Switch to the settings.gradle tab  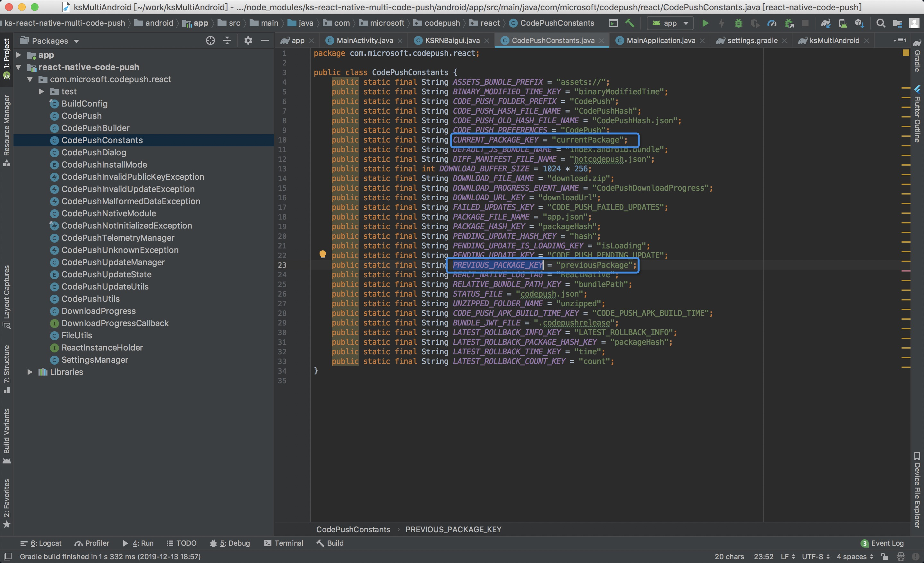(751, 40)
